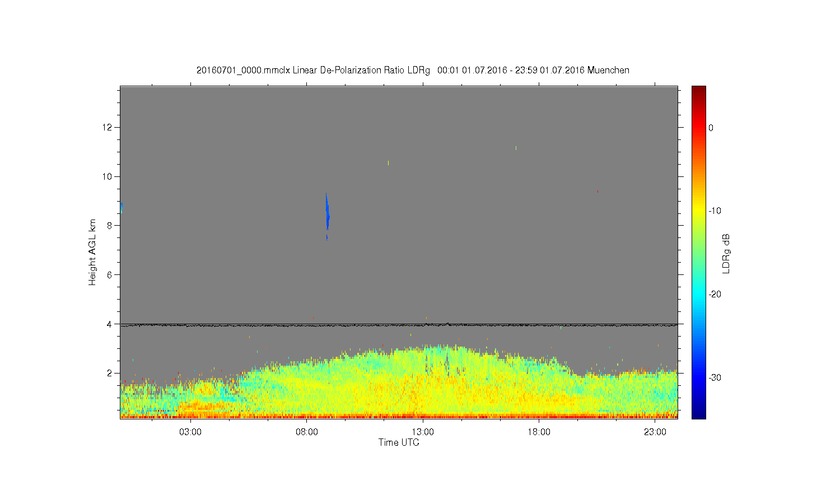Click the height tick label 12
Screen dimensions: 840x504
pyautogui.click(x=108, y=128)
